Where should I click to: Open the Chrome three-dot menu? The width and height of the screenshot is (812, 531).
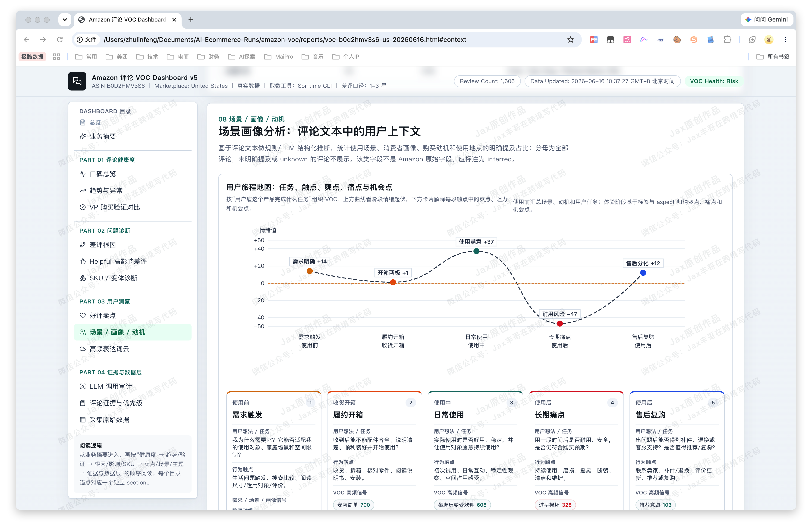pyautogui.click(x=785, y=40)
